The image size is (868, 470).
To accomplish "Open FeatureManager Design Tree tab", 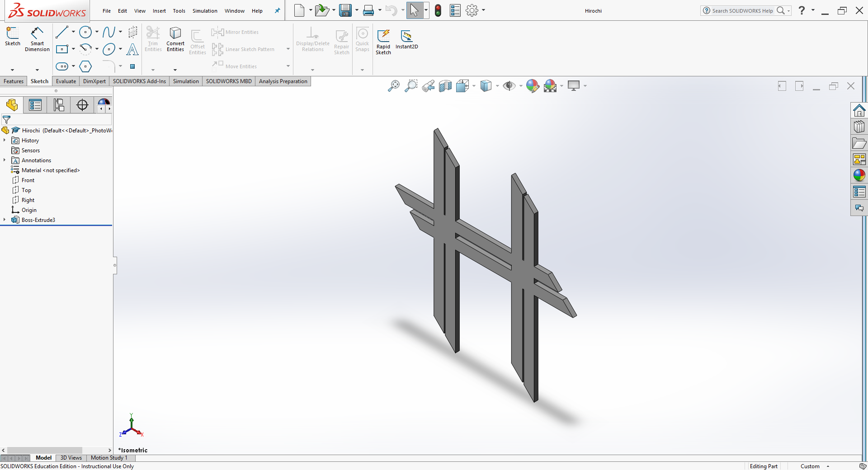I will 12,105.
